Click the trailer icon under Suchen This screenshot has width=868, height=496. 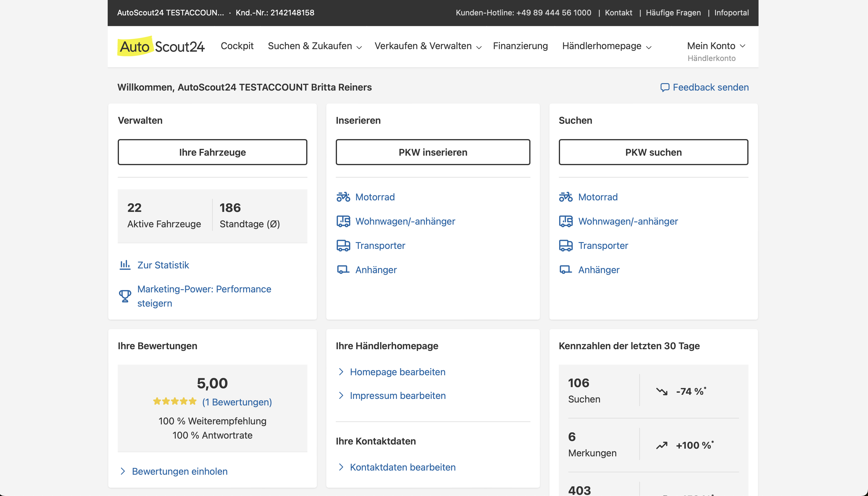566,270
